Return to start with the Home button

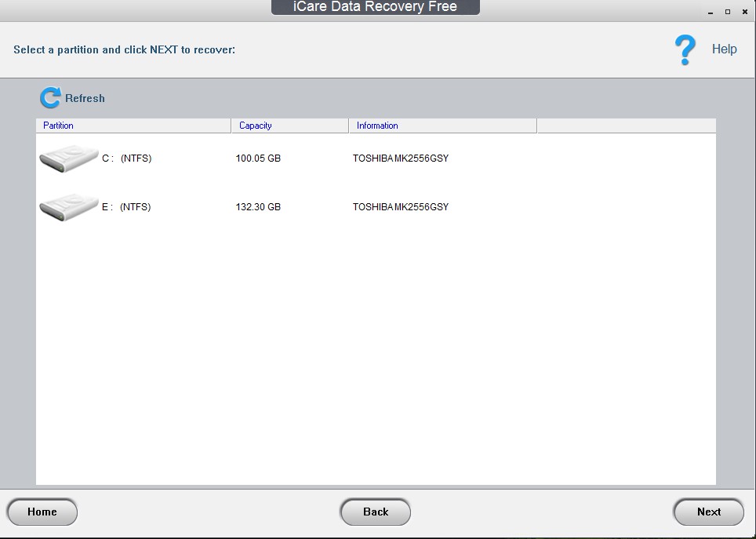coord(42,512)
